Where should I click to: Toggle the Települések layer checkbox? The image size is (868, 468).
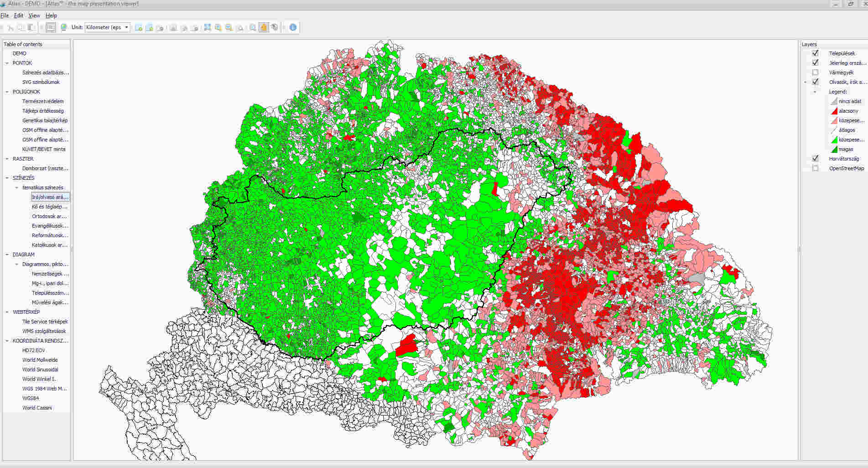(815, 53)
